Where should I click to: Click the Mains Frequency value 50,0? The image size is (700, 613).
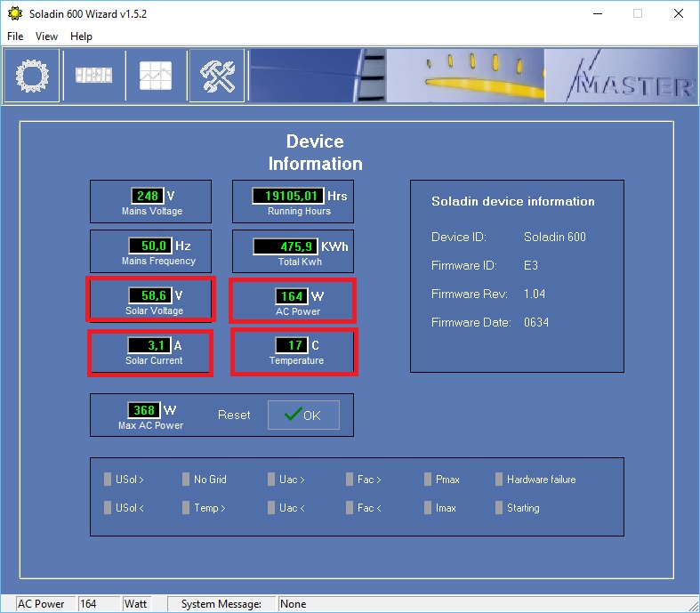(150, 246)
